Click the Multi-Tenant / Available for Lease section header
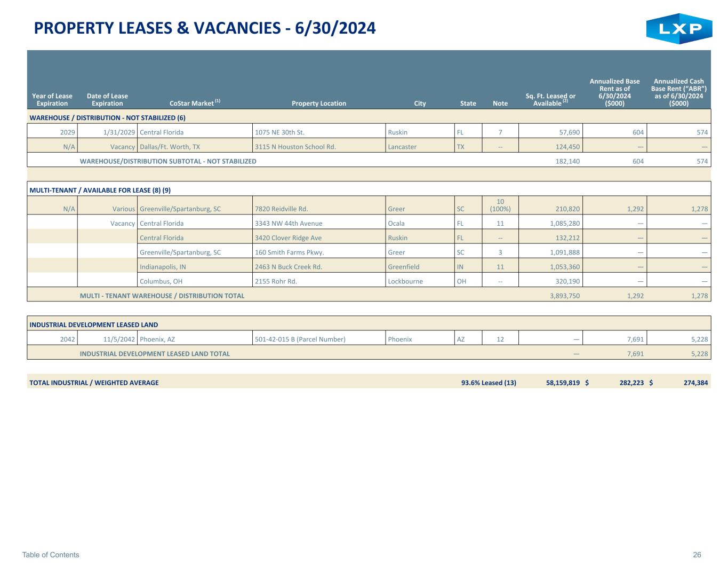Image resolution: width=728 pixels, height=563 pixels. click(x=100, y=190)
